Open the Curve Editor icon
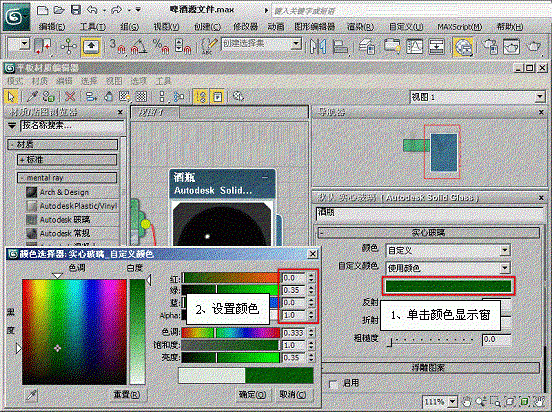This screenshot has width=552, height=412. (414, 46)
